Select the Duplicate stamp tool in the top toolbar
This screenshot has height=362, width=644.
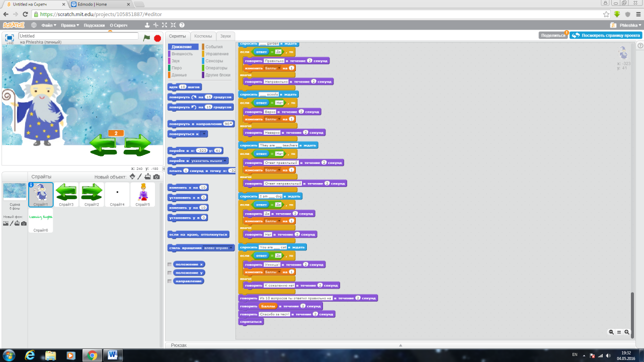coord(147,25)
